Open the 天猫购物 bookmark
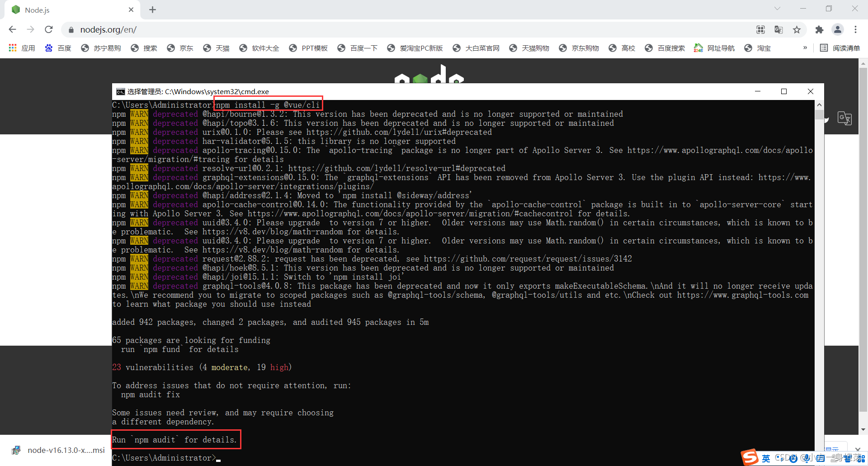The height and width of the screenshot is (466, 868). (x=529, y=48)
